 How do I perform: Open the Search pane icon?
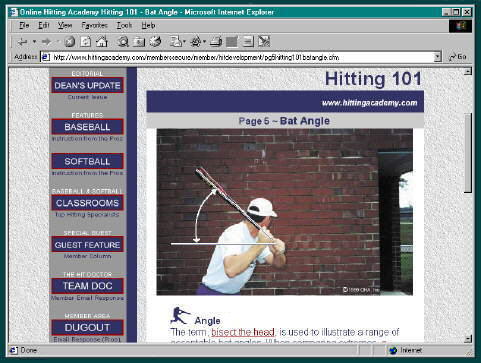[123, 42]
